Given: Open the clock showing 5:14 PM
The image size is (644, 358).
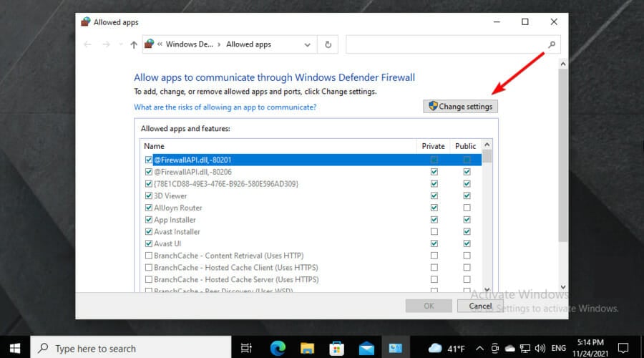Looking at the screenshot, I should 590,348.
